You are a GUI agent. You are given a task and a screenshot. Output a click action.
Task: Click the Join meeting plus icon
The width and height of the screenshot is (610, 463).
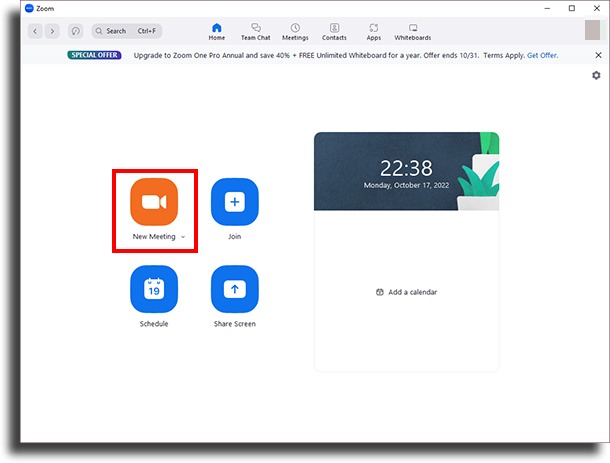coord(235,202)
